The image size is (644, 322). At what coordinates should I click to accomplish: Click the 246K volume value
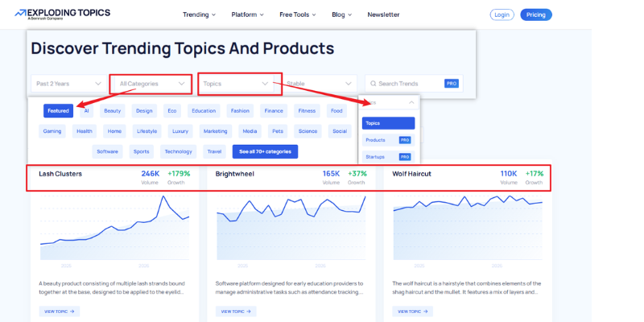pyautogui.click(x=151, y=174)
